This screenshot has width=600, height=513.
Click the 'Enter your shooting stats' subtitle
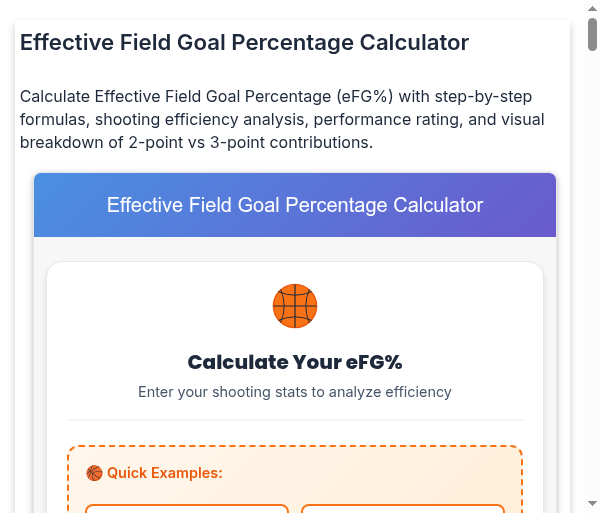pyautogui.click(x=295, y=392)
